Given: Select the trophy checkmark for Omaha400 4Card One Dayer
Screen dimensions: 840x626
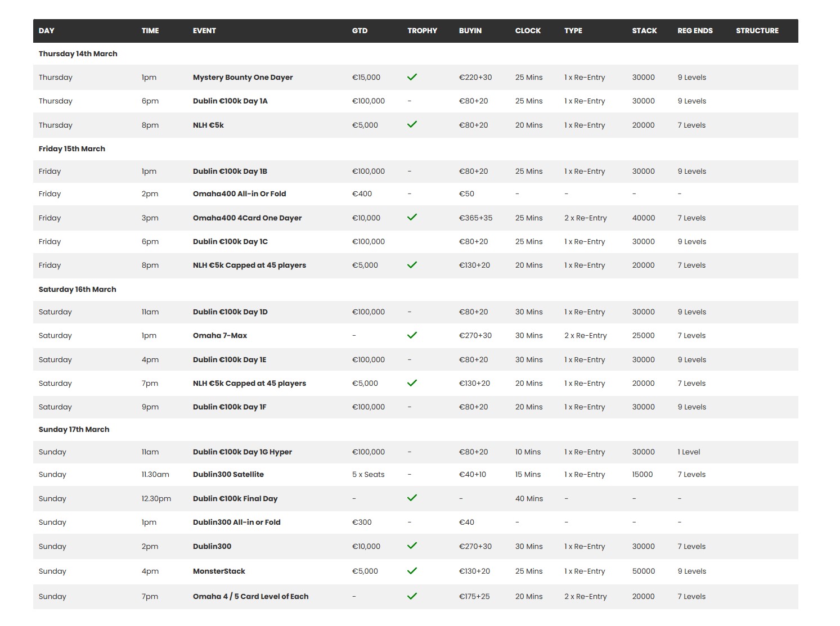Looking at the screenshot, I should tap(412, 217).
